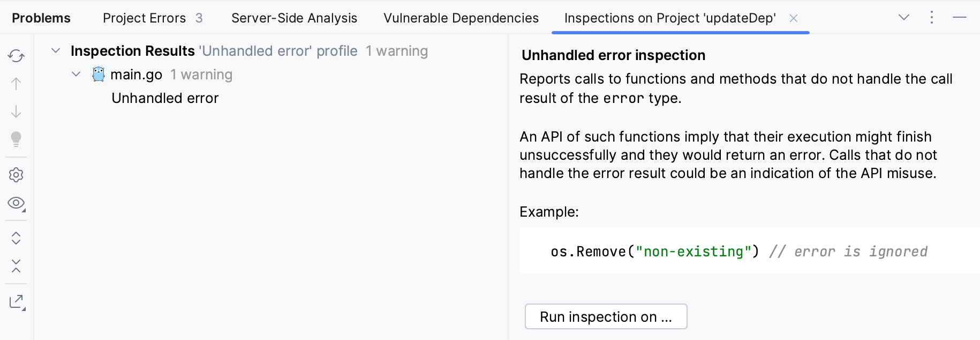Expand all nodes in the results tree
This screenshot has width=980, height=340.
tap(16, 238)
